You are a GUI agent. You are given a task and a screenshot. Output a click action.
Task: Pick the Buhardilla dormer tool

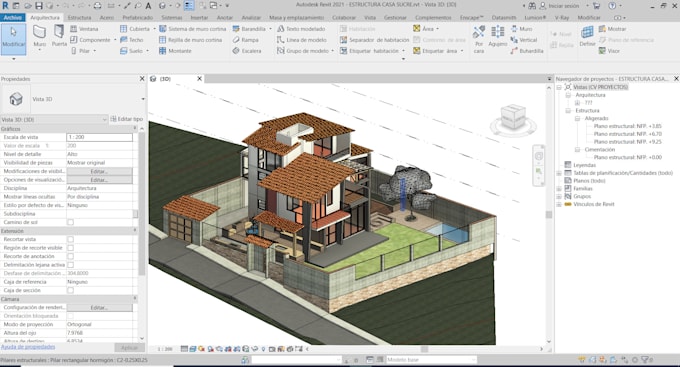tap(527, 51)
